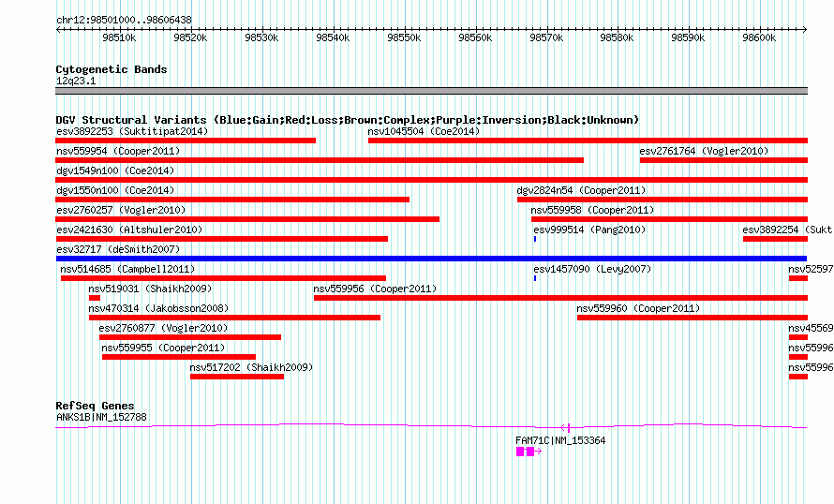The width and height of the screenshot is (834, 504).
Task: Open the nsv1045504 (Coe2014) variant label
Action: pos(424,131)
